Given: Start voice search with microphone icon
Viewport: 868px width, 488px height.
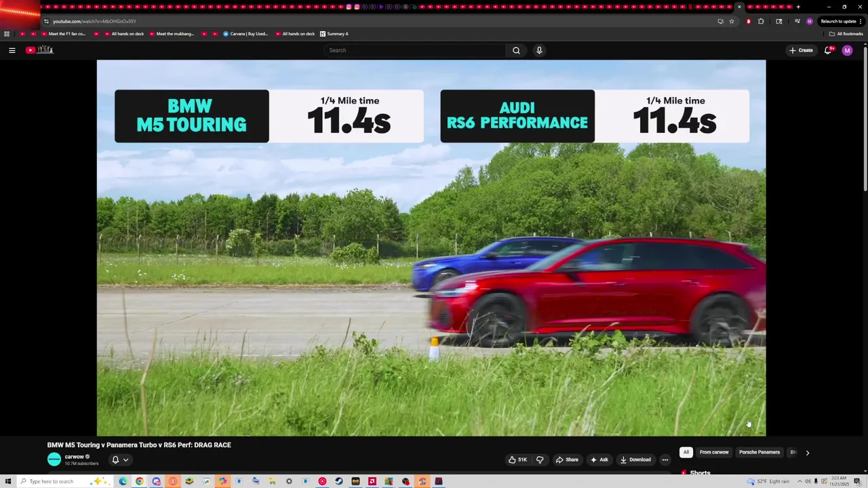Looking at the screenshot, I should point(539,50).
